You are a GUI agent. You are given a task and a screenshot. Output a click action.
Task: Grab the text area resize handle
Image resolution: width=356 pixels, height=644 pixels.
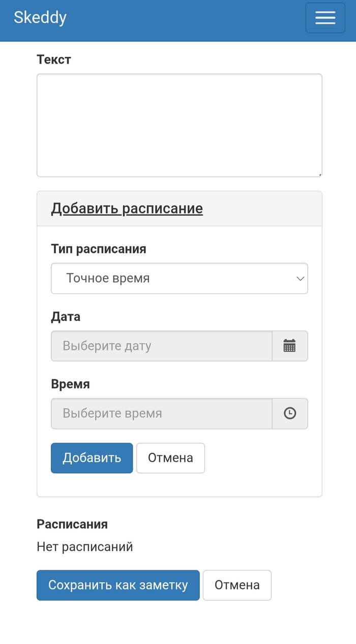(319, 174)
